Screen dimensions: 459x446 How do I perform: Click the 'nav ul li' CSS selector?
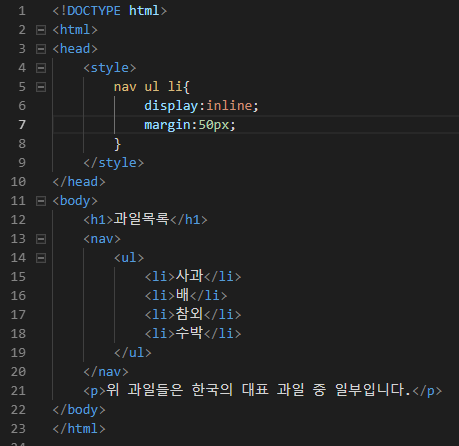(x=148, y=87)
